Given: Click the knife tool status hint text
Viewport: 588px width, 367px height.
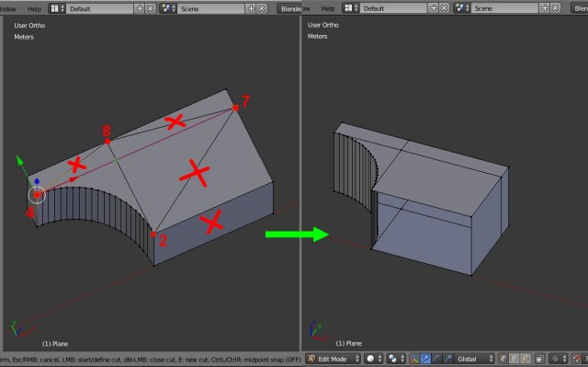Looking at the screenshot, I should 151,359.
